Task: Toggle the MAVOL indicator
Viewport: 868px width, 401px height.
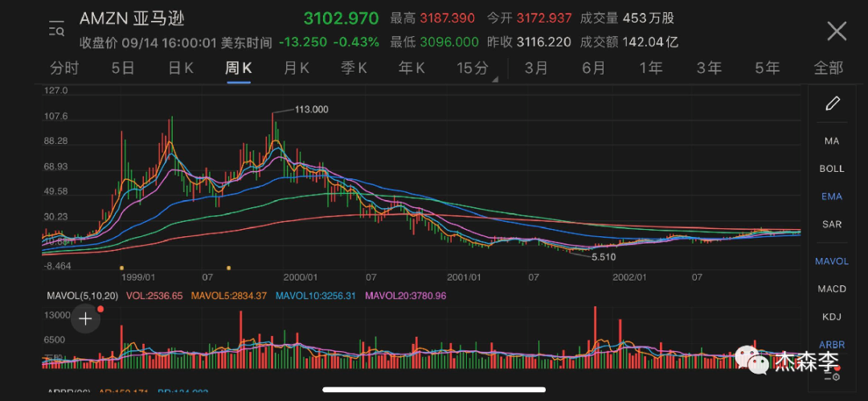Action: click(x=832, y=261)
